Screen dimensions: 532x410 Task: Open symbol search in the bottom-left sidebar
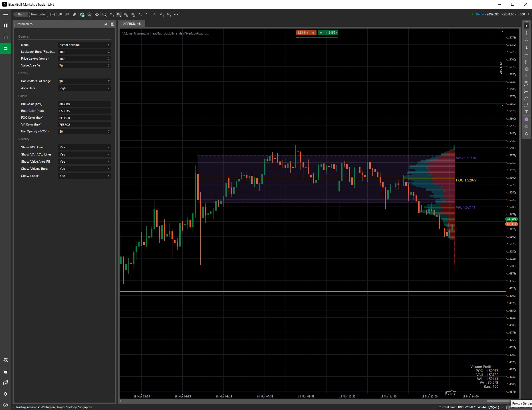click(x=5, y=360)
